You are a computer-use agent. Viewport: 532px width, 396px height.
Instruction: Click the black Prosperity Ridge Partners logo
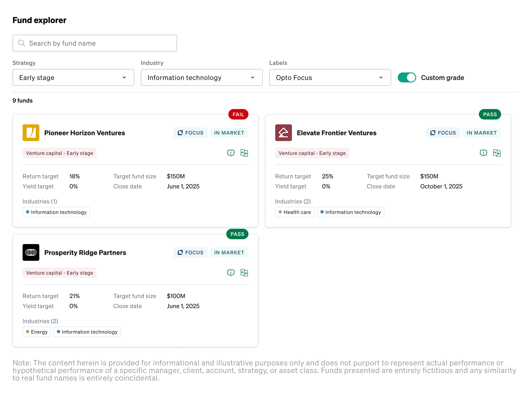(31, 253)
